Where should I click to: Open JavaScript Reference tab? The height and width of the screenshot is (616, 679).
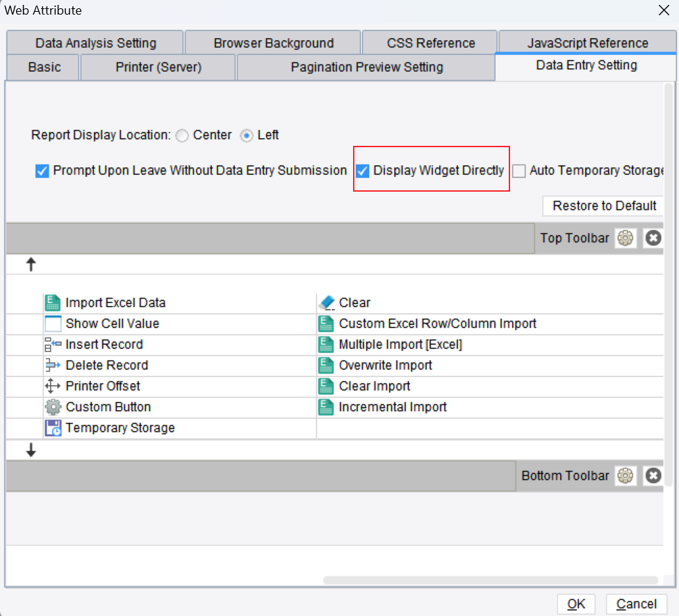pyautogui.click(x=587, y=43)
